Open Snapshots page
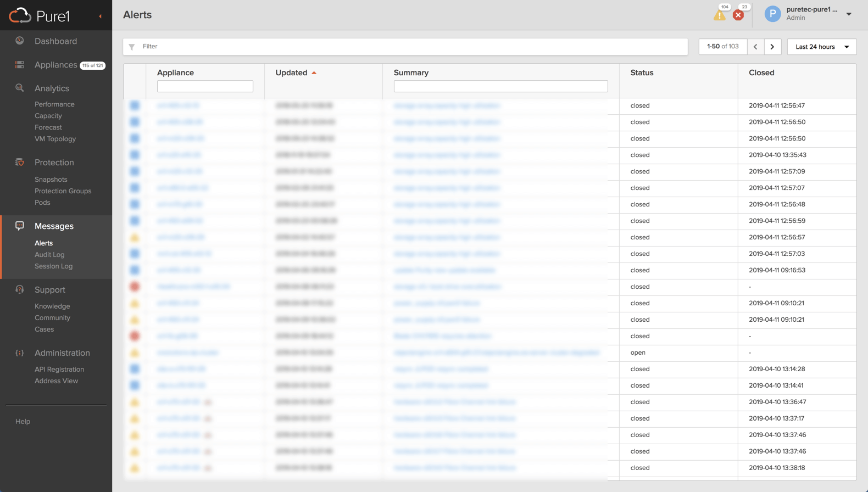 coord(51,180)
